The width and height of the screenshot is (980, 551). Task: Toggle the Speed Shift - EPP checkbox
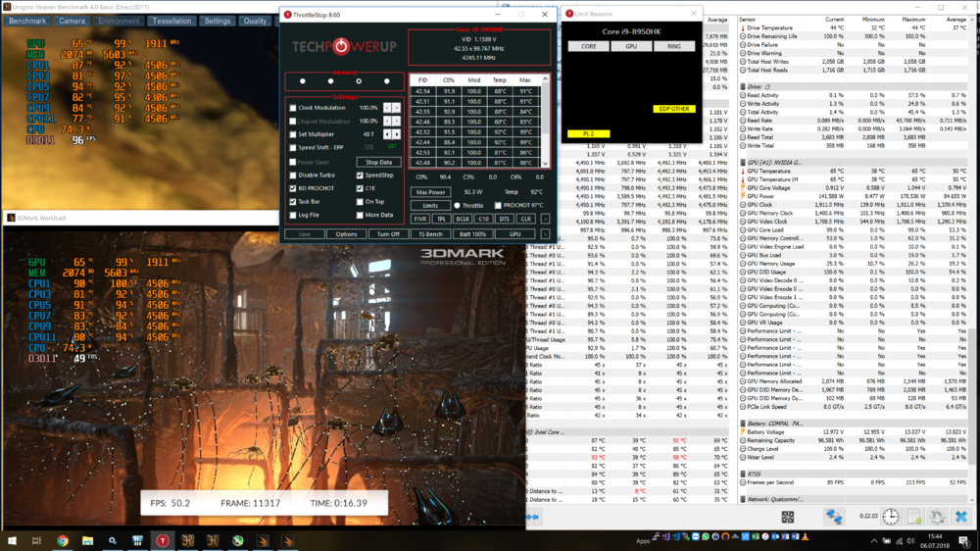292,148
